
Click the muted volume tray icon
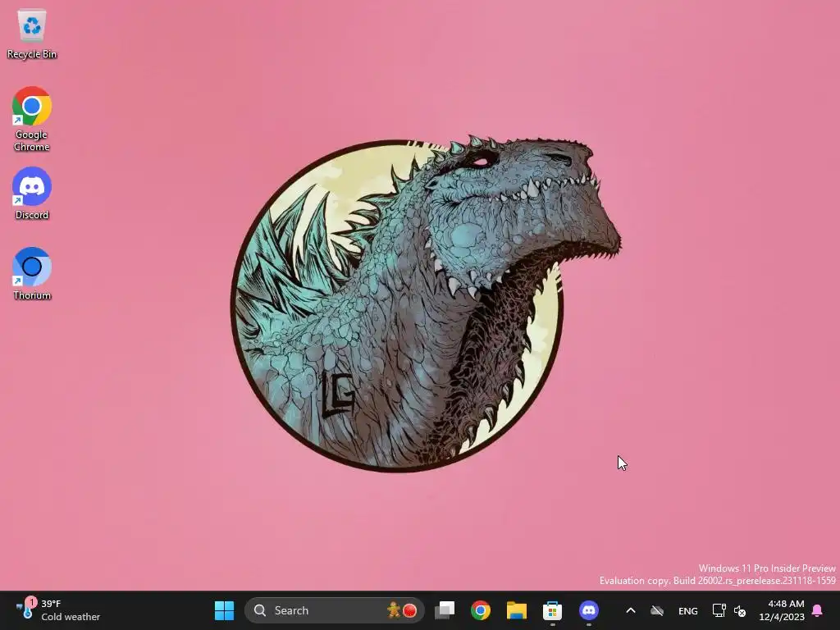(740, 610)
